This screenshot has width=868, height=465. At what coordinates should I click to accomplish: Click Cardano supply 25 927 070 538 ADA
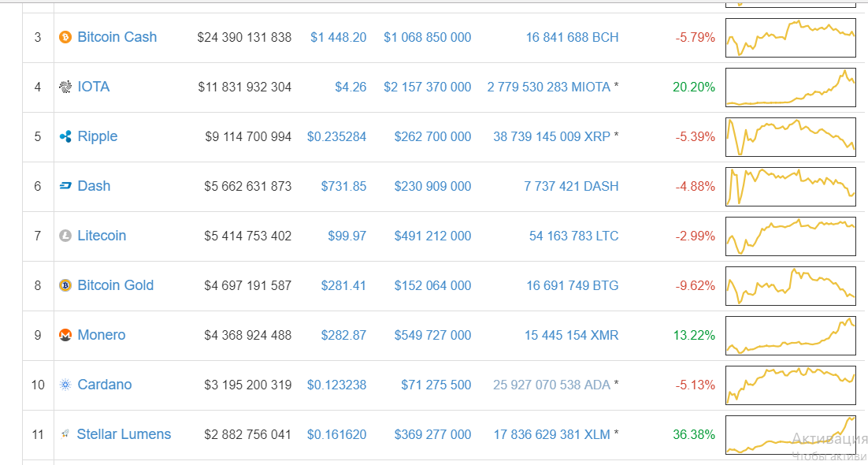(x=551, y=385)
